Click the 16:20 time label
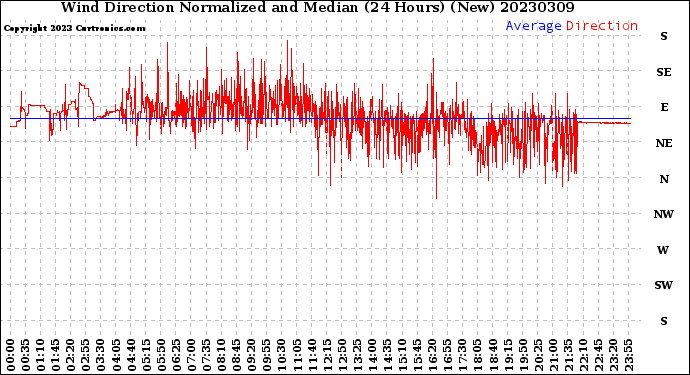This screenshot has height=375, width=690. pos(433,356)
